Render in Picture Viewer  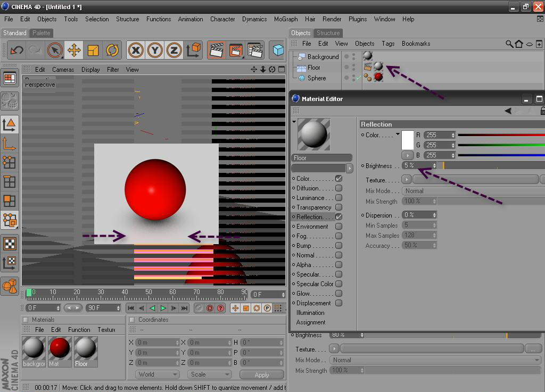pyautogui.click(x=236, y=51)
